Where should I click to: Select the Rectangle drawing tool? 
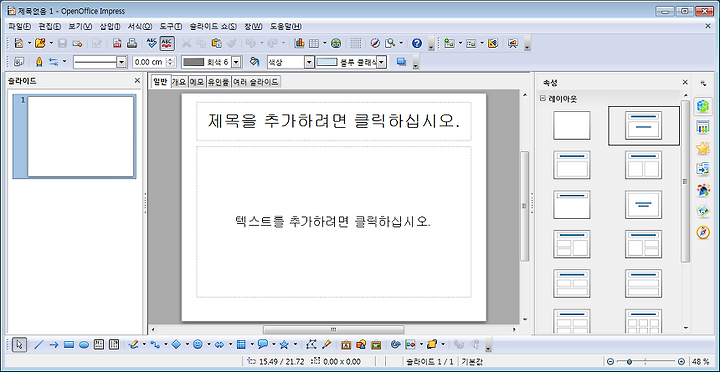click(69, 344)
